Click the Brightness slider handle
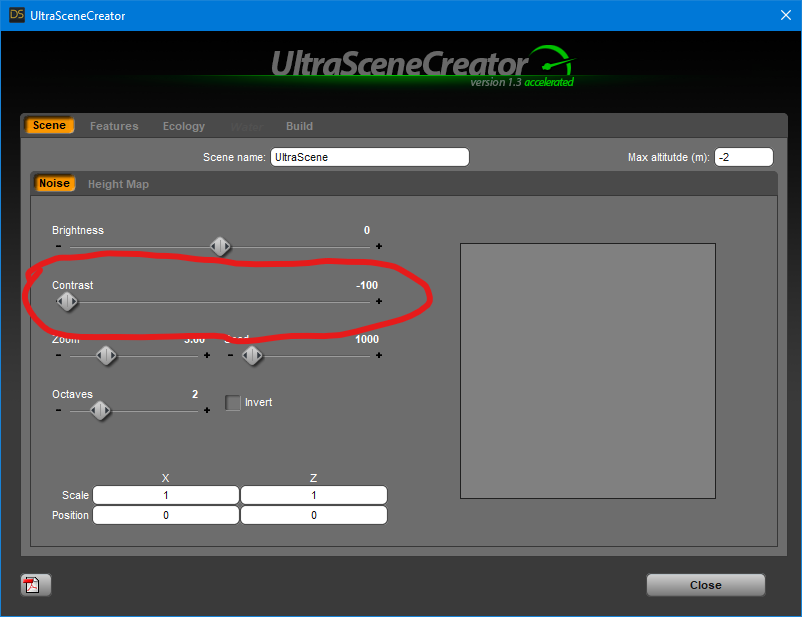802x617 pixels. [x=220, y=247]
